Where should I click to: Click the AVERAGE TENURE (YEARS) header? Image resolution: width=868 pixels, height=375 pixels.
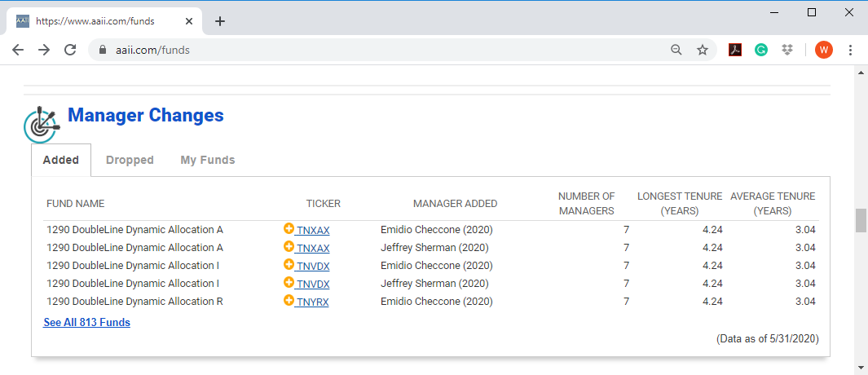tap(773, 203)
